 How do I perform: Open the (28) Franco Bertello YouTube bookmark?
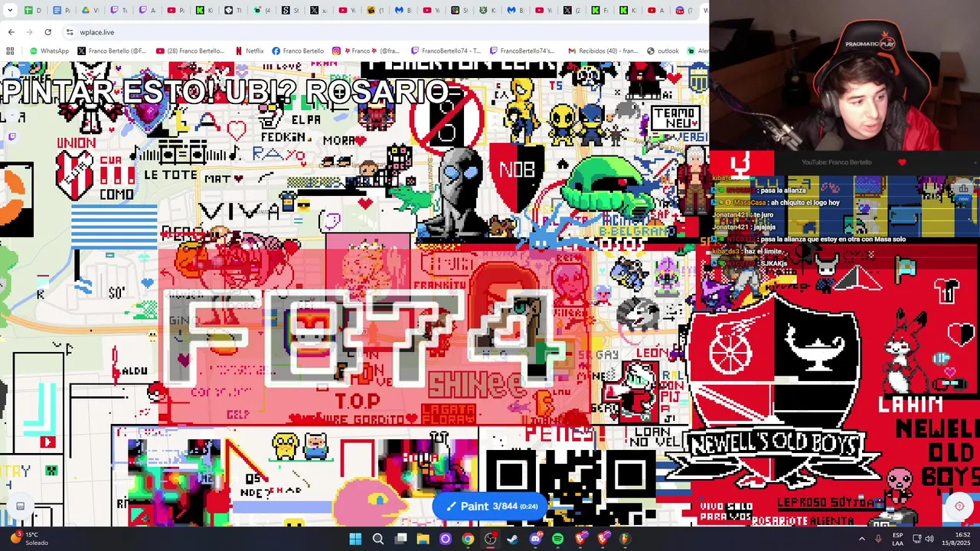click(x=190, y=51)
